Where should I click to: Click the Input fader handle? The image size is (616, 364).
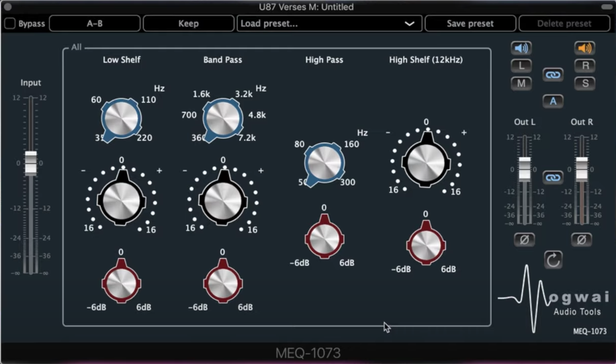[x=31, y=163]
